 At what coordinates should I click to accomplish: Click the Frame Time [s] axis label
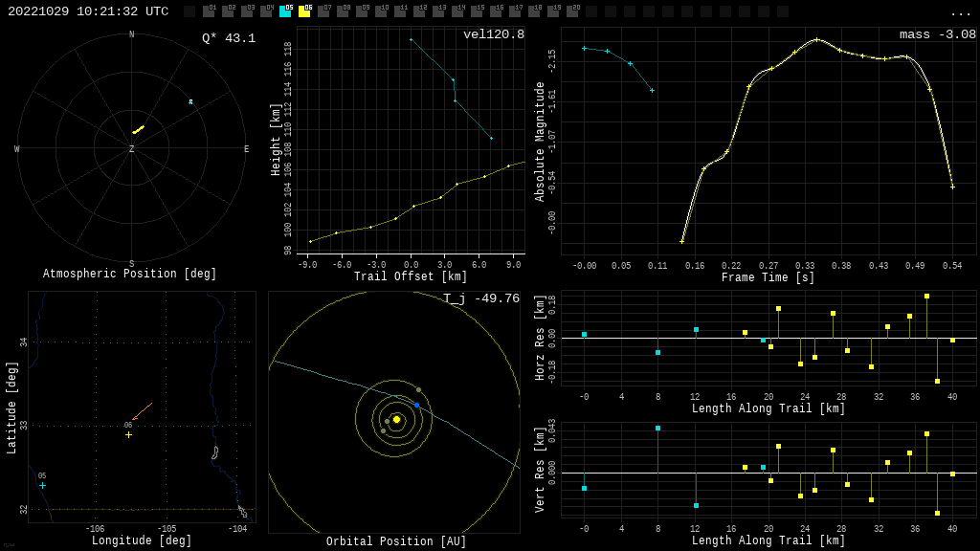768,276
